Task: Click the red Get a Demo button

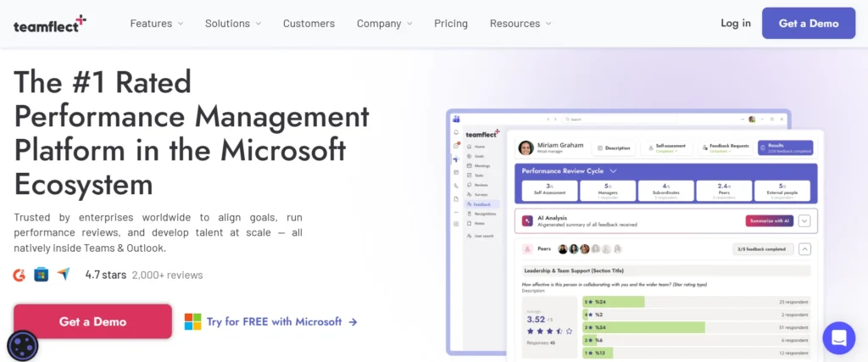Action: click(x=92, y=321)
